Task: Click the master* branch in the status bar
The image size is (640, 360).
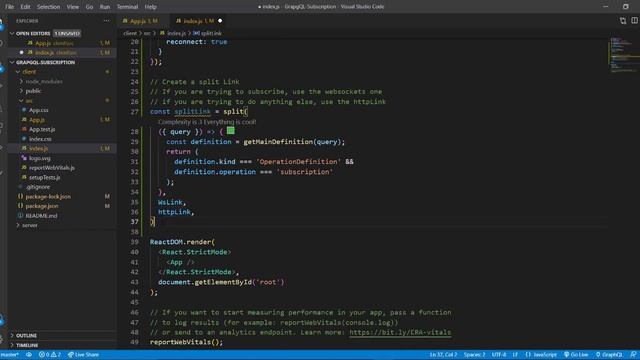Action: (10, 355)
